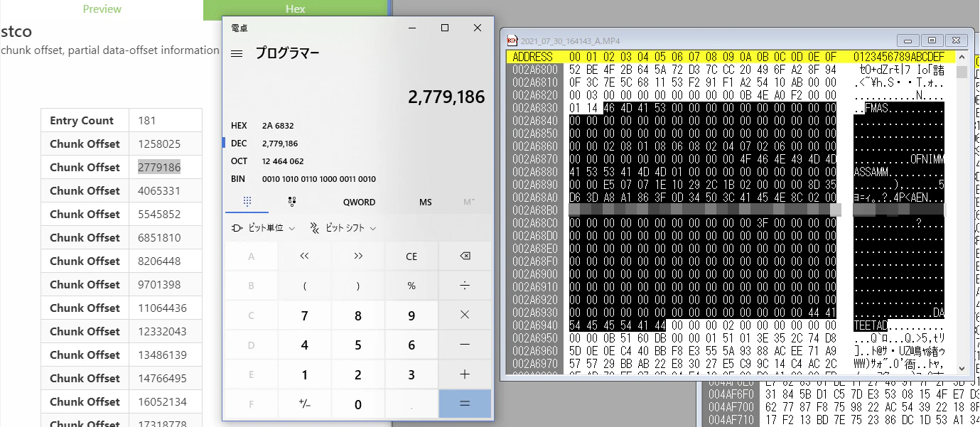This screenshot has height=427, width=980.
Task: Click the left shift << key
Action: click(x=305, y=256)
